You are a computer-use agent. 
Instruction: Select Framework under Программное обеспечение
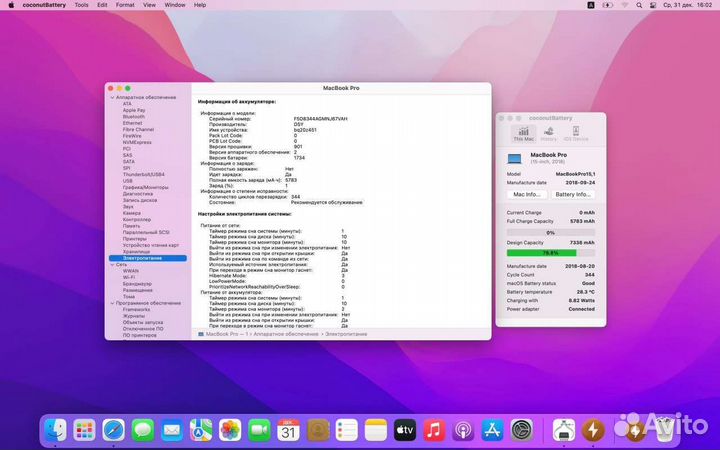136,310
